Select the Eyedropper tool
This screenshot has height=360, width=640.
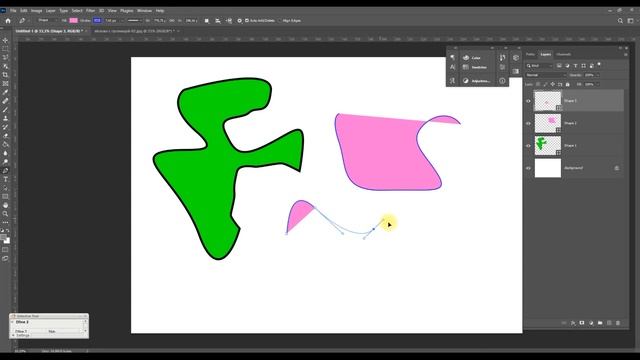(x=5, y=92)
